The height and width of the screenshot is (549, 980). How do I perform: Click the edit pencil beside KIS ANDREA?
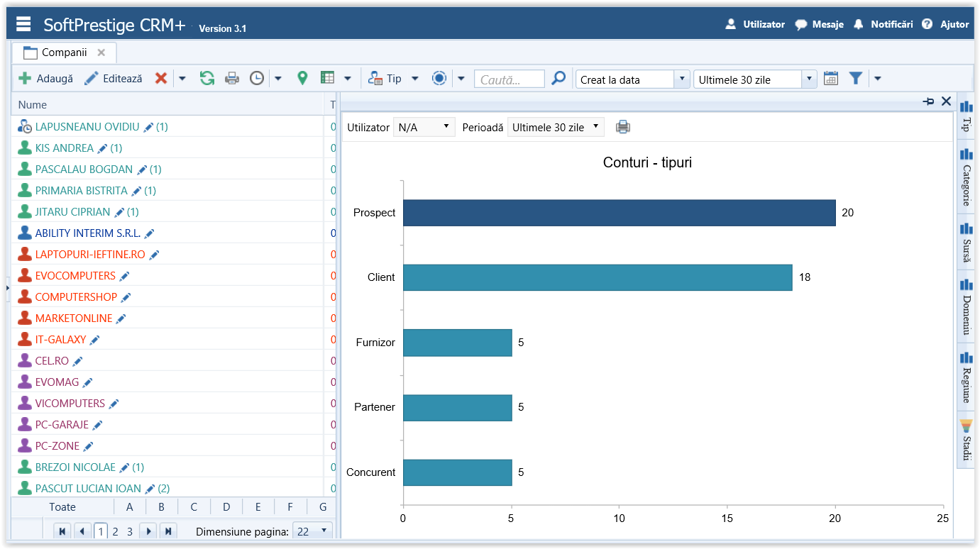pos(102,148)
